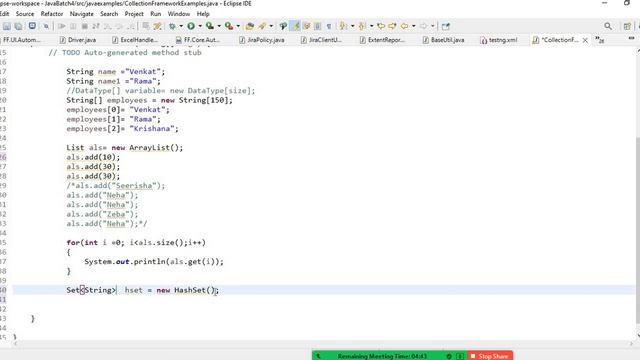This screenshot has width=640, height=360.
Task: Click the red Stop Share button
Action: (x=490, y=356)
